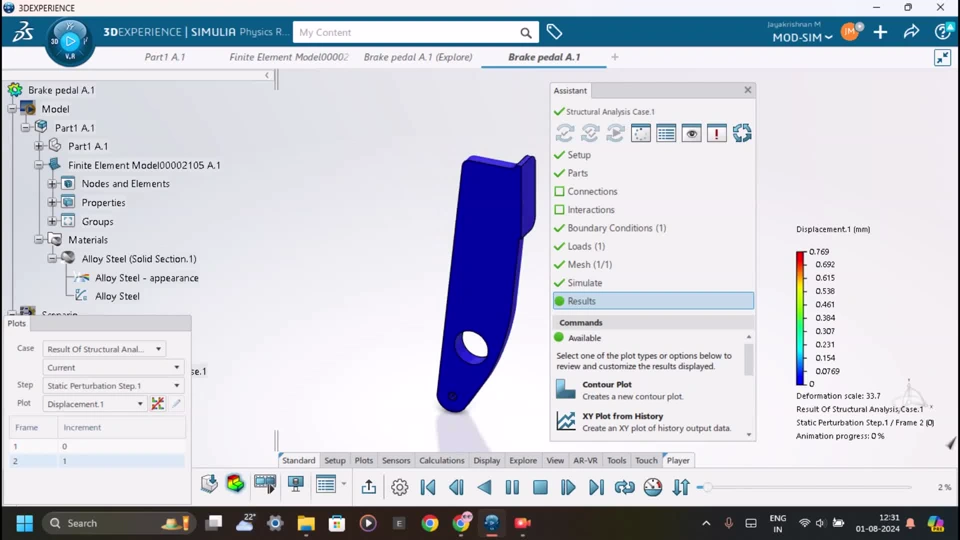Open the Current dropdown in Plots panel
Image resolution: width=960 pixels, height=540 pixels.
113,367
